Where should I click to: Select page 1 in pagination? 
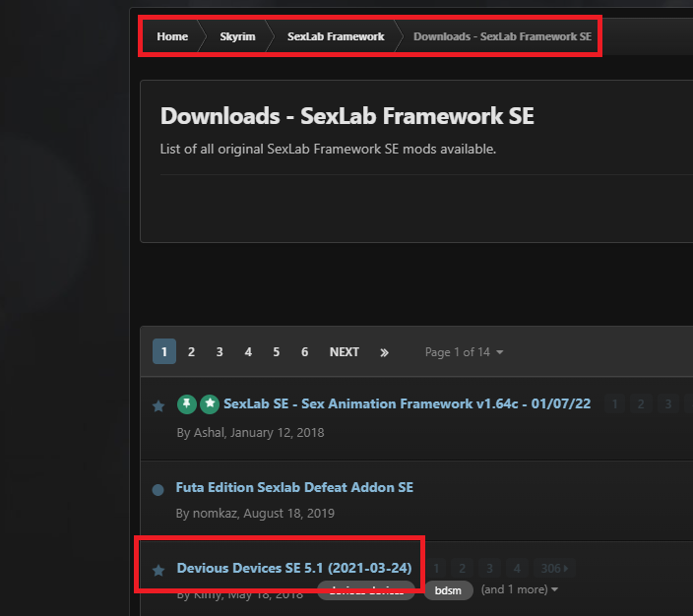(x=164, y=351)
